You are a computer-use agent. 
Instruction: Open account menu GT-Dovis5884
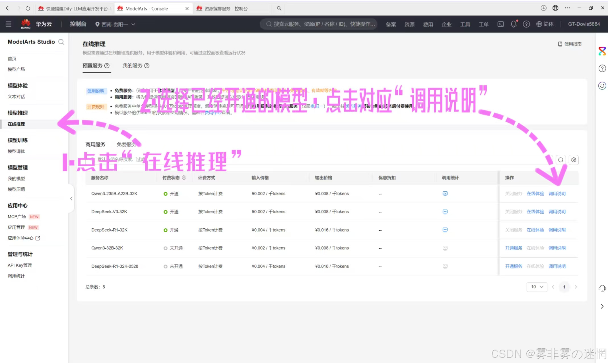[584, 24]
